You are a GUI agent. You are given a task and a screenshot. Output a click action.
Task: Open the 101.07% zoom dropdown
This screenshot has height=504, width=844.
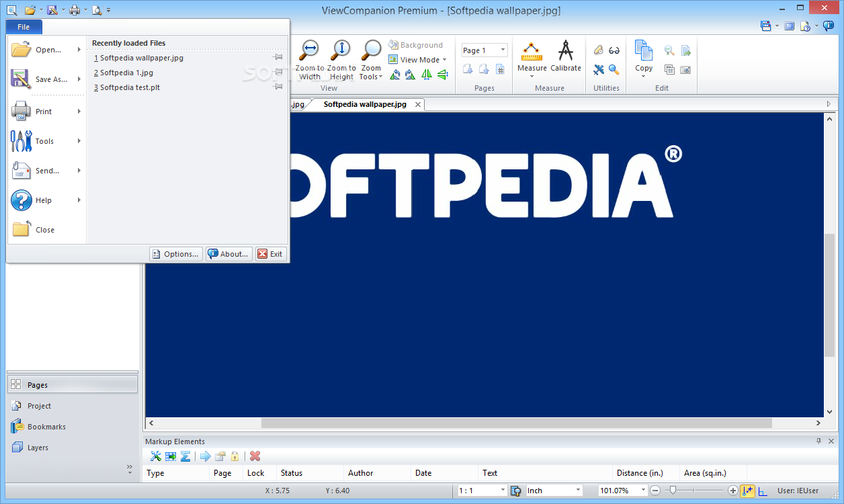click(x=643, y=491)
